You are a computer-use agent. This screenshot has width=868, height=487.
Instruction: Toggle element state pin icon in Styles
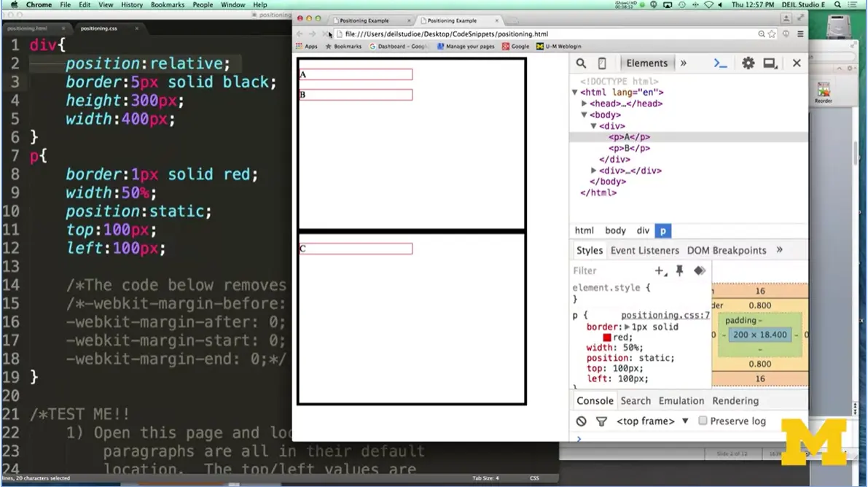point(679,270)
